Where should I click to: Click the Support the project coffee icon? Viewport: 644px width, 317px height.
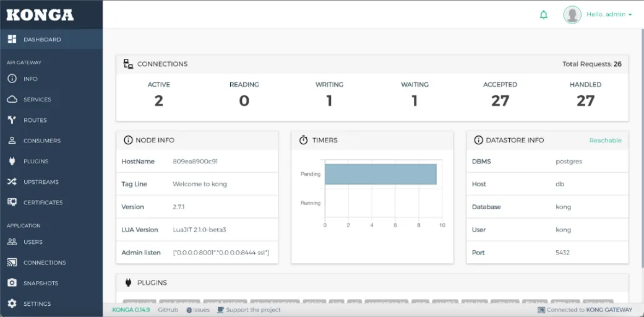tap(221, 310)
